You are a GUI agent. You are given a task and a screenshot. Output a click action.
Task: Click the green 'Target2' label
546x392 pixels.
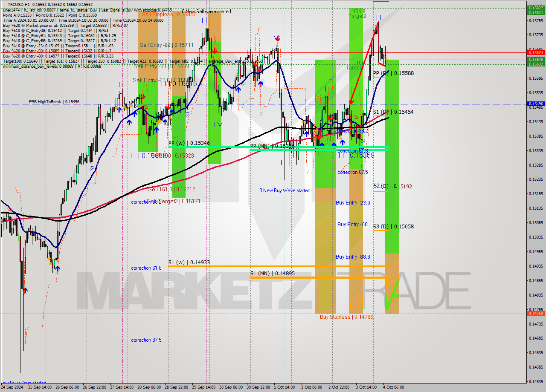[x=357, y=16]
